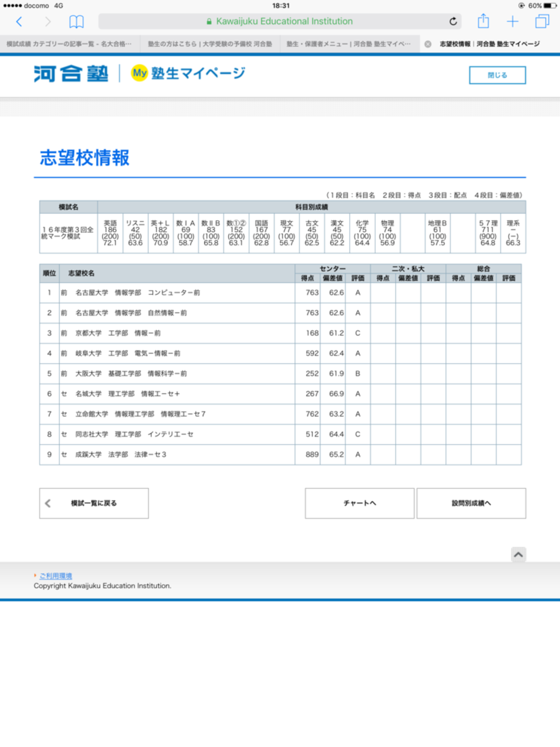
Task: Click the 河合塾 logo
Action: pyautogui.click(x=71, y=74)
